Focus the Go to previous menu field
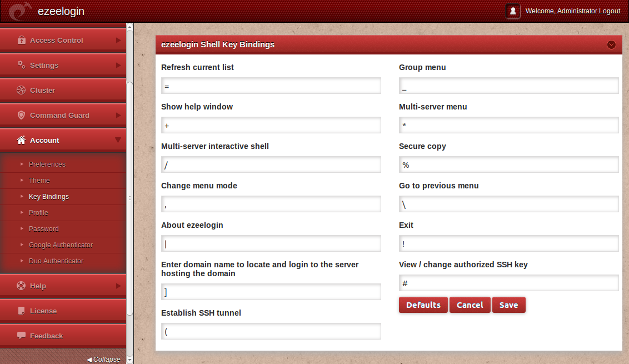Image resolution: width=629 pixels, height=364 pixels. (x=508, y=205)
